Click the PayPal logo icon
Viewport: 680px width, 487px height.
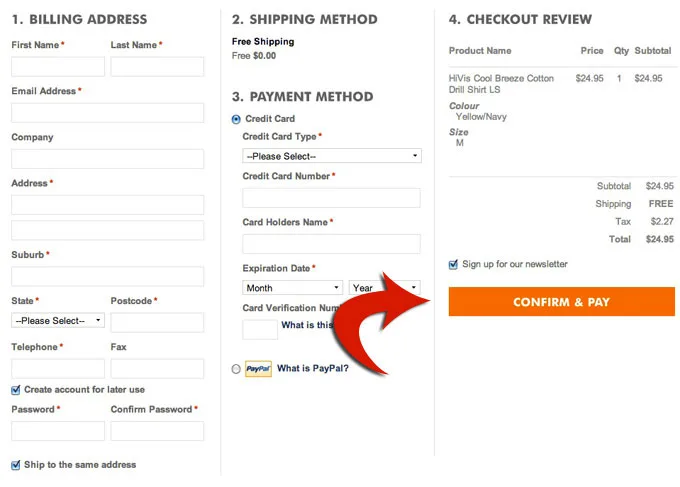(258, 369)
